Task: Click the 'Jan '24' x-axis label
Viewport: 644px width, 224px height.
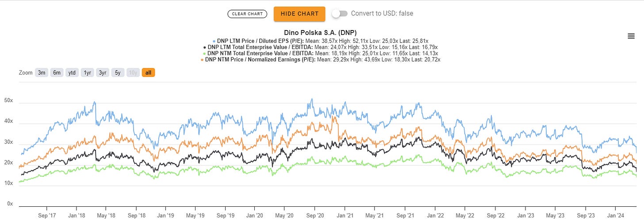Action: click(x=615, y=216)
